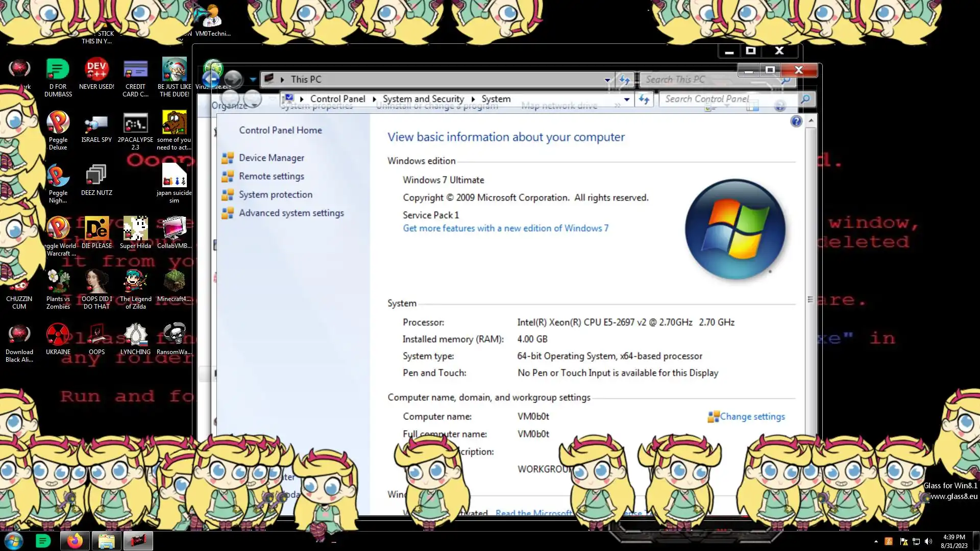Screen dimensions: 980x551
Task: Click in Search Control Panel field
Action: (x=725, y=99)
